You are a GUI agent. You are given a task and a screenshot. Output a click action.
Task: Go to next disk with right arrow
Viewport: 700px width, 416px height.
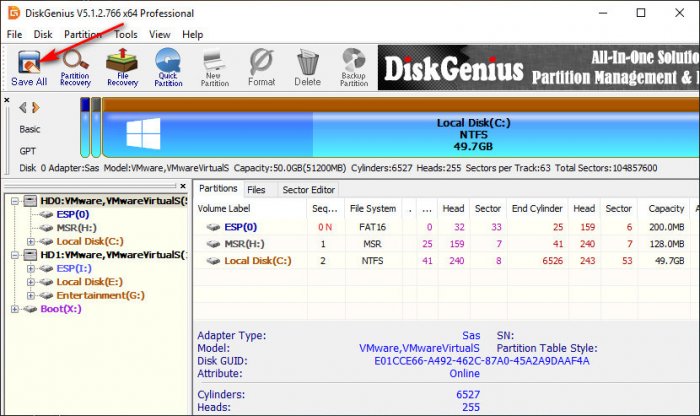pos(36,108)
